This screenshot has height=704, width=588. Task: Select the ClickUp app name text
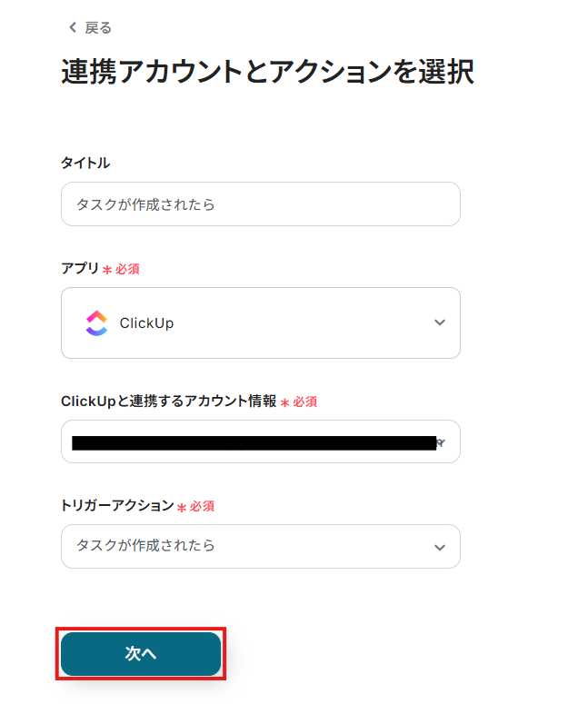146,323
